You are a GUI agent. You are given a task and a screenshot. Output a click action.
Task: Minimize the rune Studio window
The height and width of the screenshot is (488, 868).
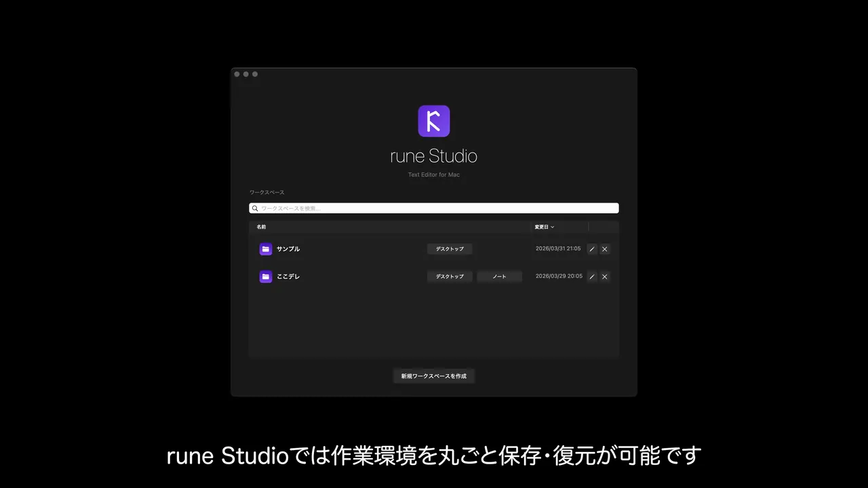246,74
